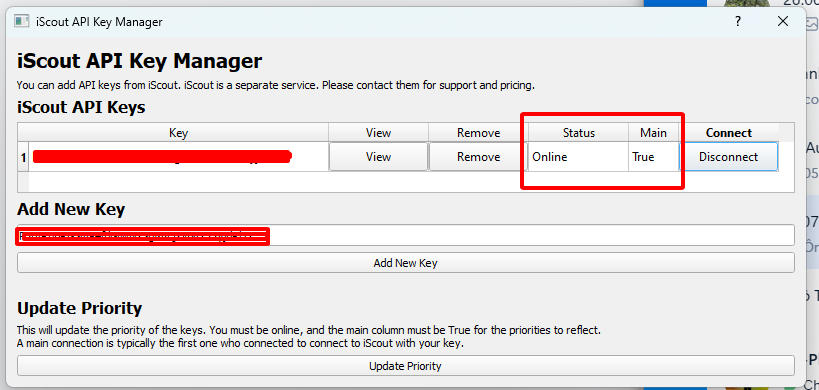Viewport: 819px width, 390px height.
Task: Click the Main column header
Action: (x=653, y=133)
